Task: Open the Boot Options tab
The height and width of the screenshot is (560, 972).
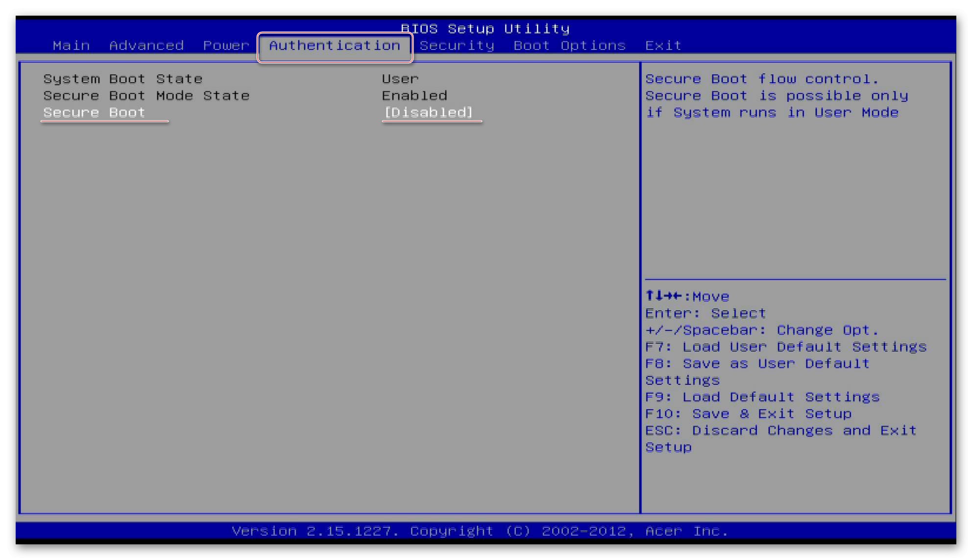Action: pos(569,46)
